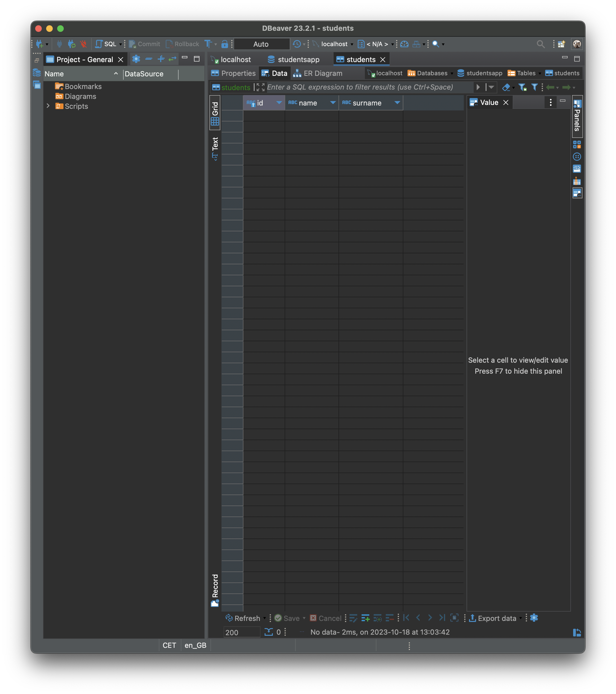Click the eraser remove filters icon
This screenshot has width=616, height=694.
point(506,87)
